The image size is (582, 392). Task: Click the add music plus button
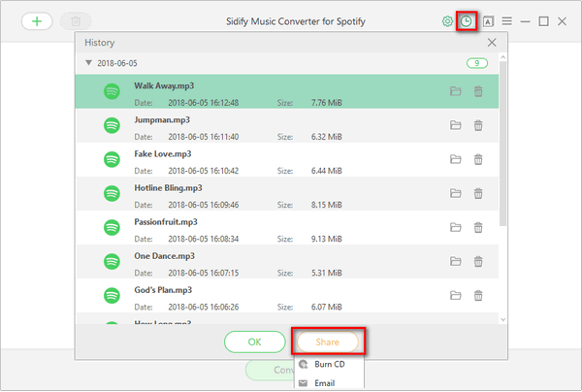coord(37,21)
